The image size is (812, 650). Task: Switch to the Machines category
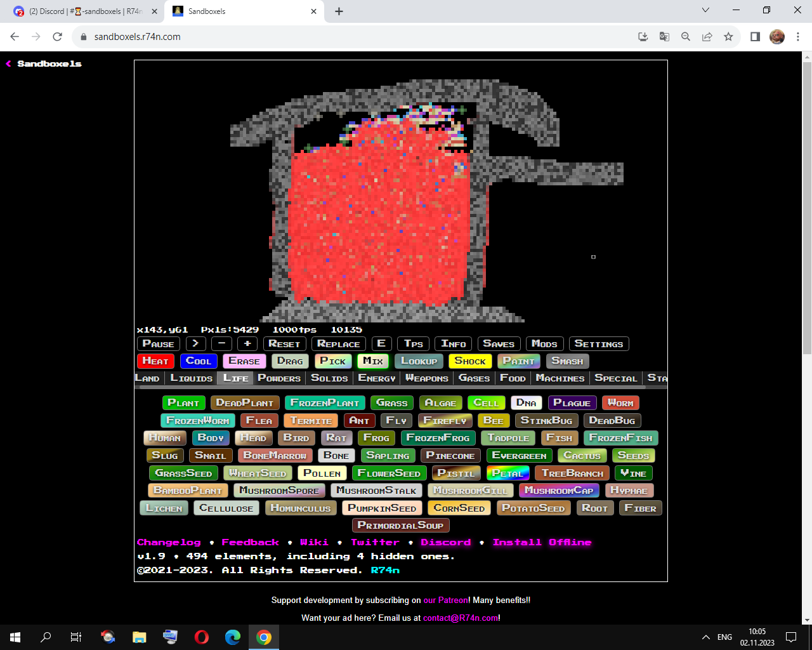[x=560, y=378]
